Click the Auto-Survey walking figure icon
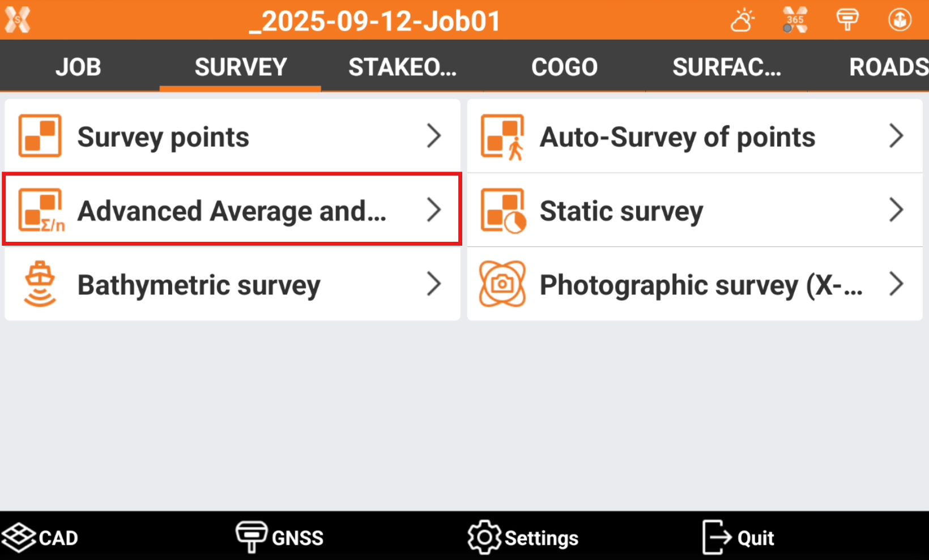Image resolution: width=929 pixels, height=560 pixels. point(502,137)
